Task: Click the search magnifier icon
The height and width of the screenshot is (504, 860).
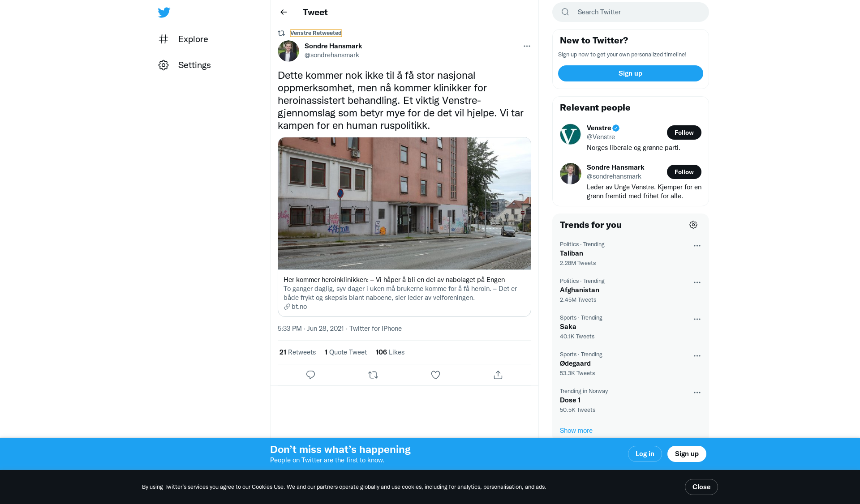Action: [565, 12]
